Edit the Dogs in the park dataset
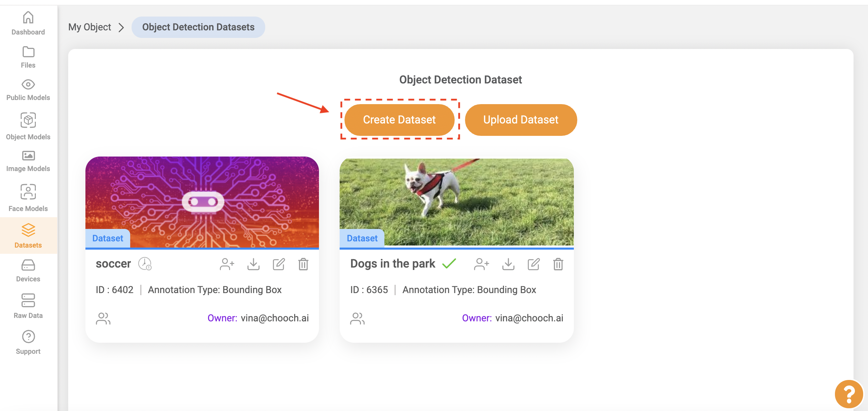Screen dimensions: 868x411 point(534,264)
